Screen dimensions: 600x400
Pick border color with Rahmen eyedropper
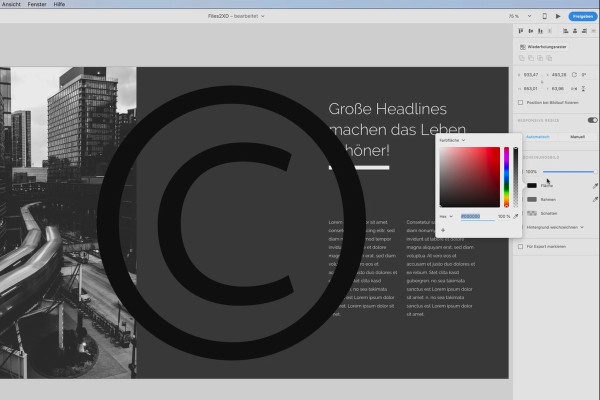tap(595, 199)
